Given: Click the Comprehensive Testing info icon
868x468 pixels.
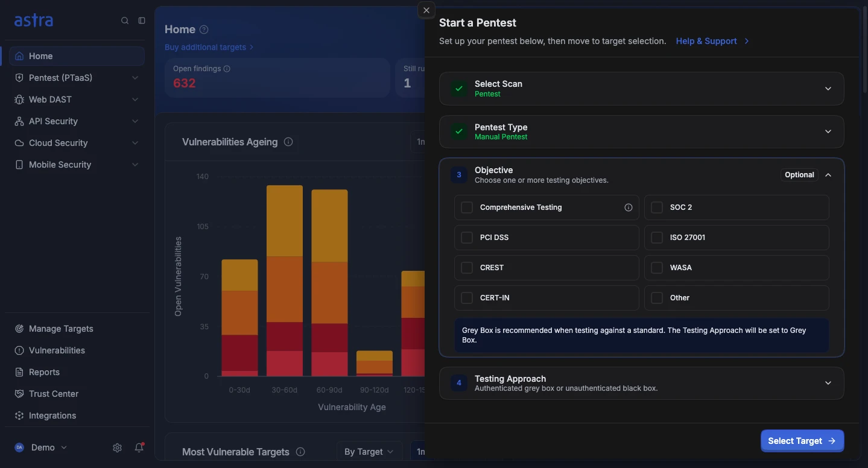Looking at the screenshot, I should [629, 207].
